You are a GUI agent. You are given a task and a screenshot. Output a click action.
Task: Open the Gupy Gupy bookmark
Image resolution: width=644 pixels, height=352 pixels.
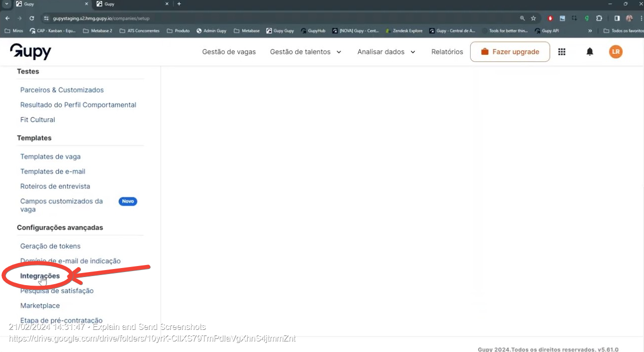(x=280, y=31)
